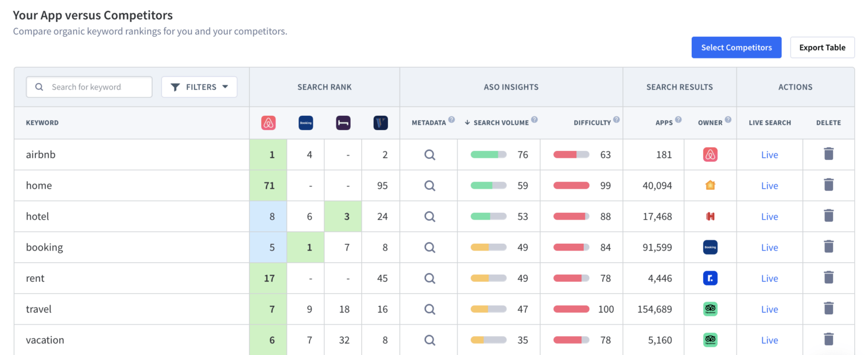Click the difficulty progress bar for home keyword
868x355 pixels.
tap(571, 185)
